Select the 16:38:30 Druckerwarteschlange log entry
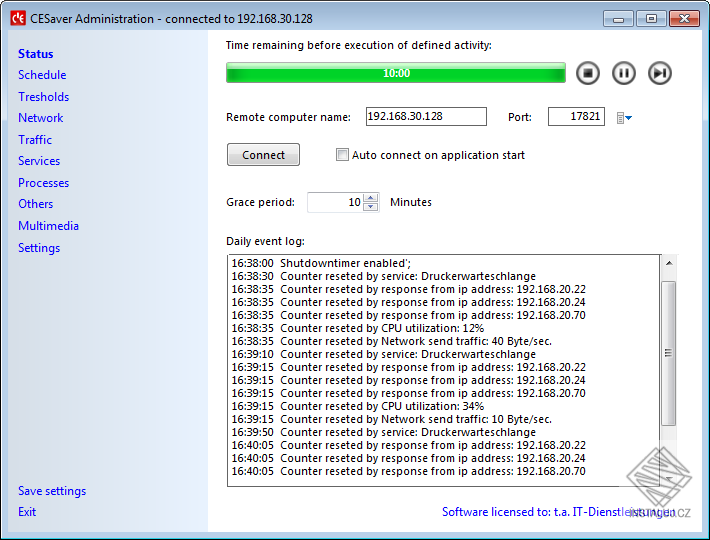Screen dimensions: 710x540 point(384,276)
